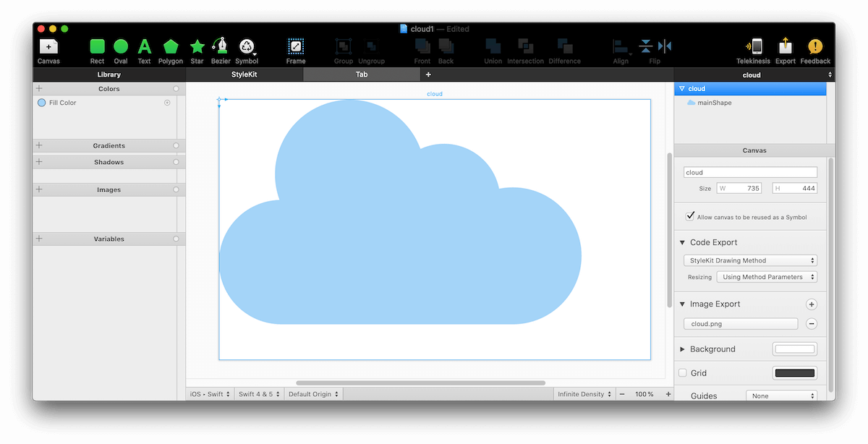Enable the Grid checkbox

683,373
